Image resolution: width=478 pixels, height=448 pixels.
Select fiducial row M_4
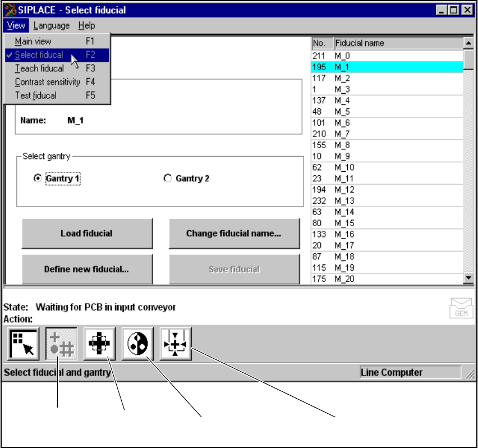(387, 100)
